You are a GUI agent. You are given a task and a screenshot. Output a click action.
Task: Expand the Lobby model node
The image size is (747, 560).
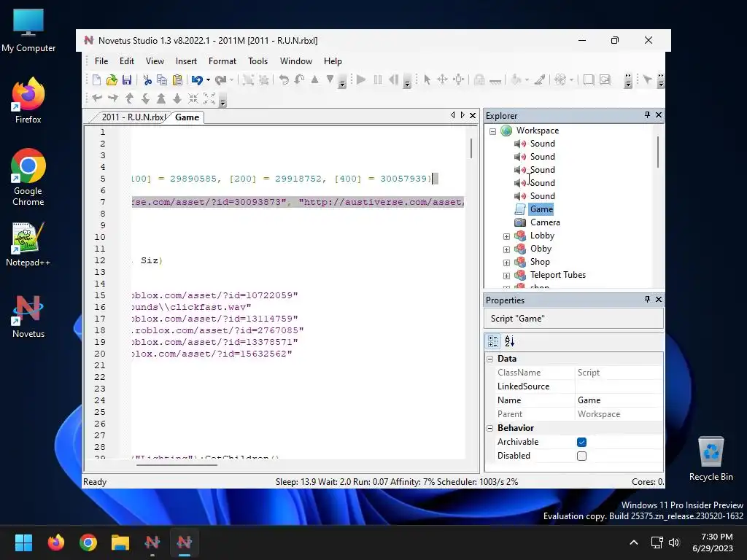click(506, 237)
